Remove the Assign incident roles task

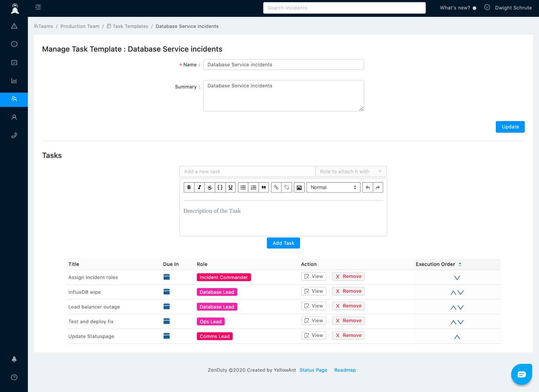348,277
